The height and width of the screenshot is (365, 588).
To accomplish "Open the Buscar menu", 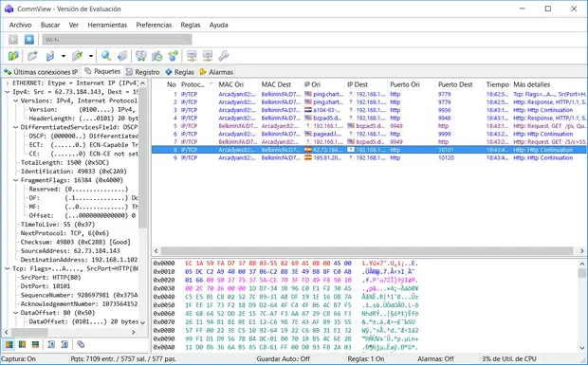I will [x=50, y=25].
